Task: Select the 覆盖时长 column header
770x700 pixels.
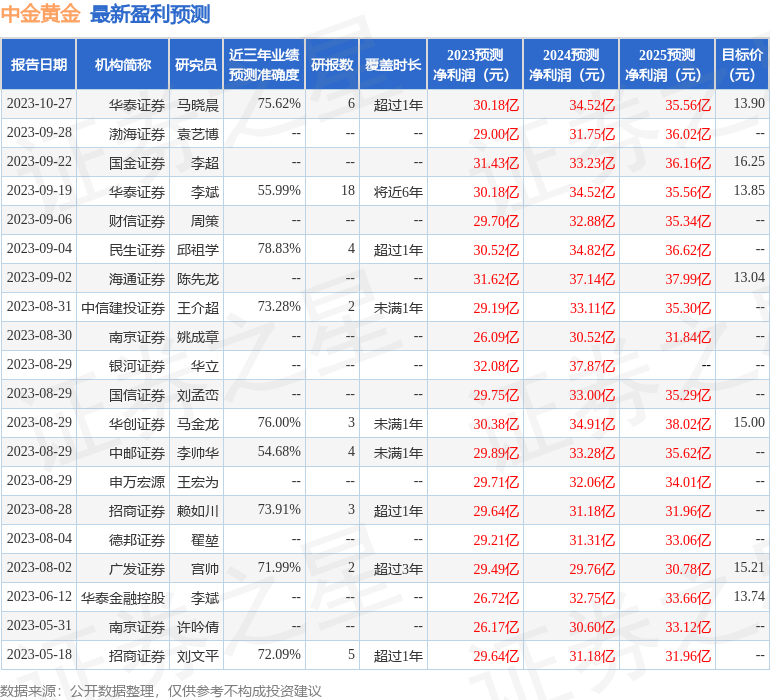Action: coord(393,64)
